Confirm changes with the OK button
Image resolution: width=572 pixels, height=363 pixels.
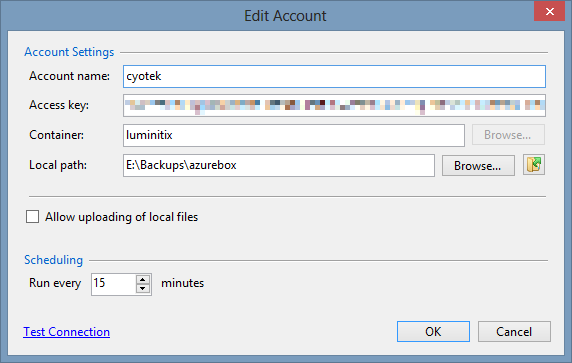433,332
